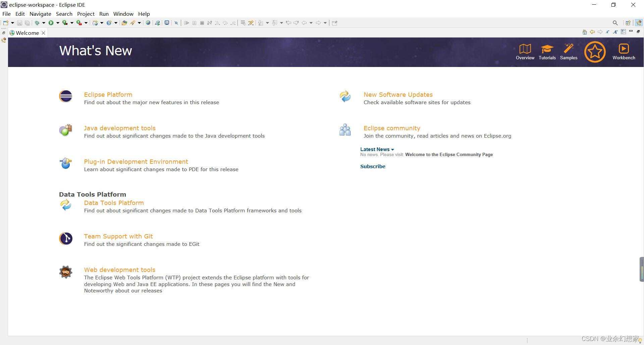This screenshot has height=345, width=644.
Task: Open the Project menu
Action: pyautogui.click(x=86, y=14)
